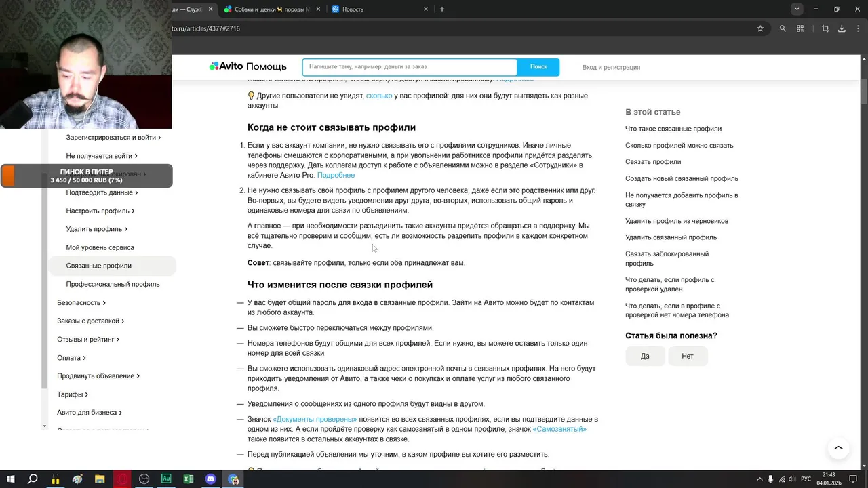Open the QR code icon in browser toolbar
868x488 pixels.
[800, 28]
